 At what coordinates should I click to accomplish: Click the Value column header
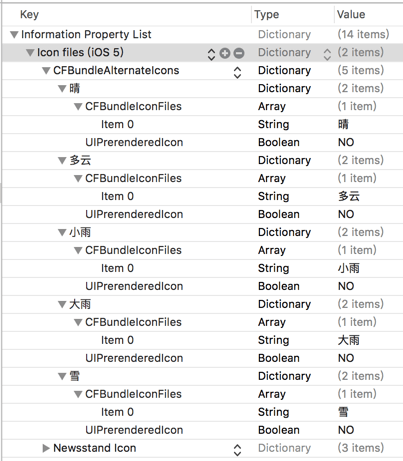(351, 14)
